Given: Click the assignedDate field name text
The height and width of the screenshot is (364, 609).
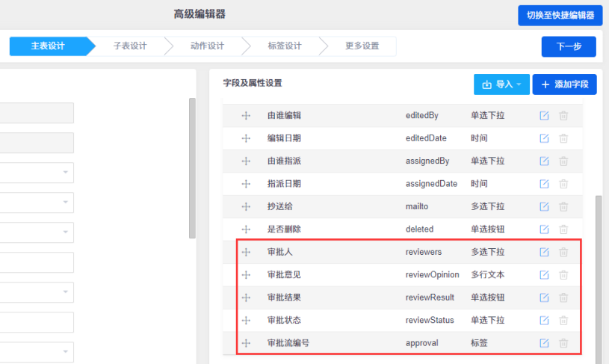Looking at the screenshot, I should click(x=431, y=184).
